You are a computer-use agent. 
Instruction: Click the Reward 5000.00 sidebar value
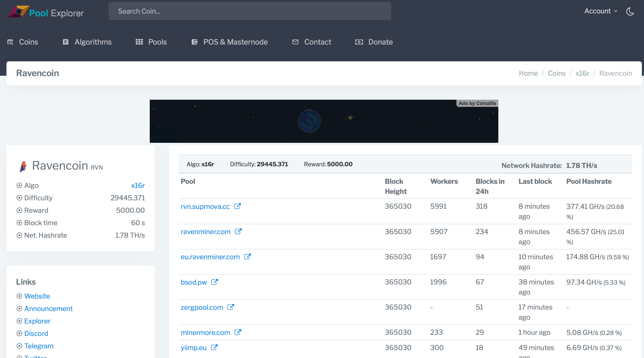[x=130, y=210]
